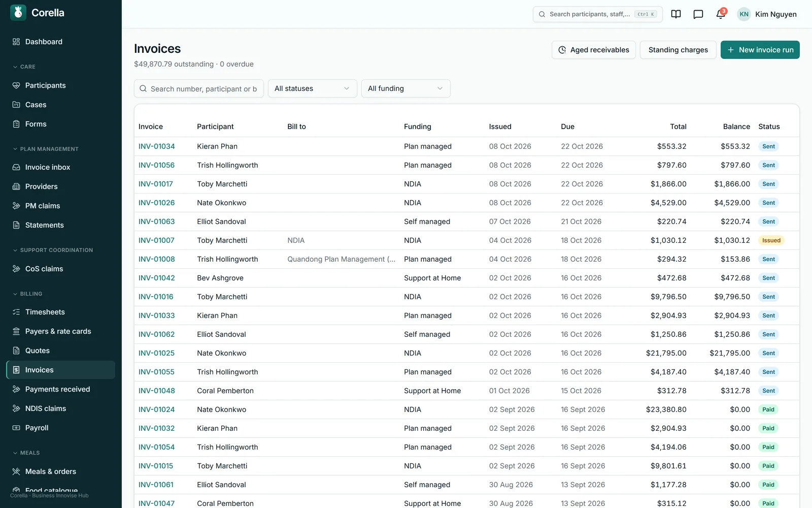
Task: Navigate to NDIS claims
Action: [x=60, y=408]
